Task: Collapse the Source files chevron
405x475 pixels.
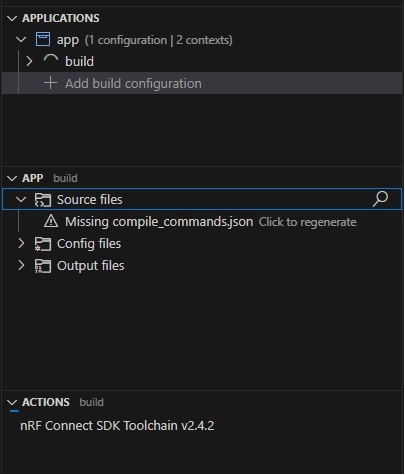Action: (x=21, y=200)
